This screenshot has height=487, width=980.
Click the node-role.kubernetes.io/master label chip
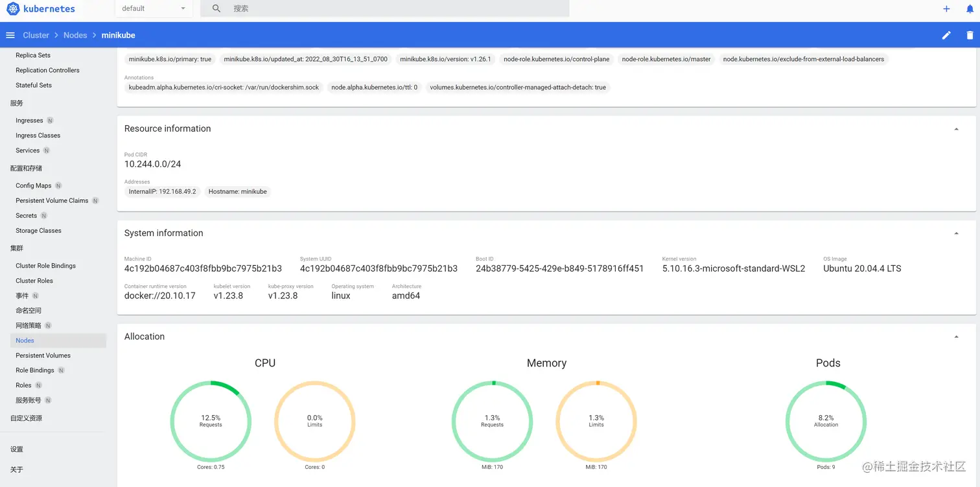click(666, 59)
